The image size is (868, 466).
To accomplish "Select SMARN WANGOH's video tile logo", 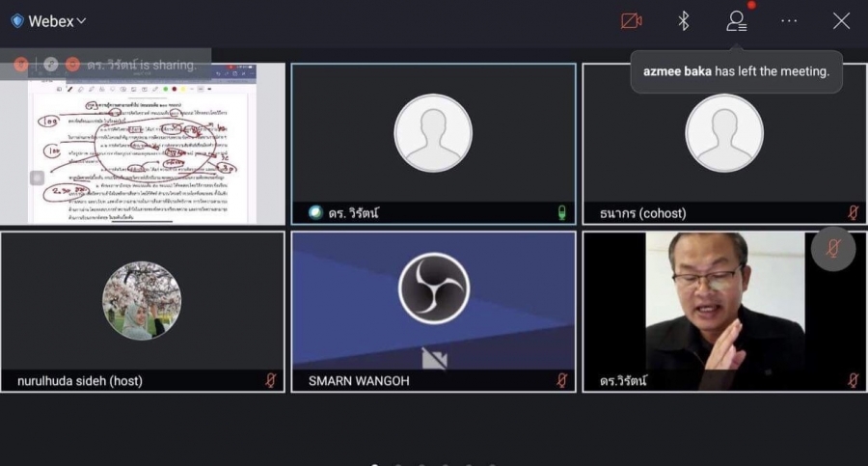I will click(x=433, y=288).
